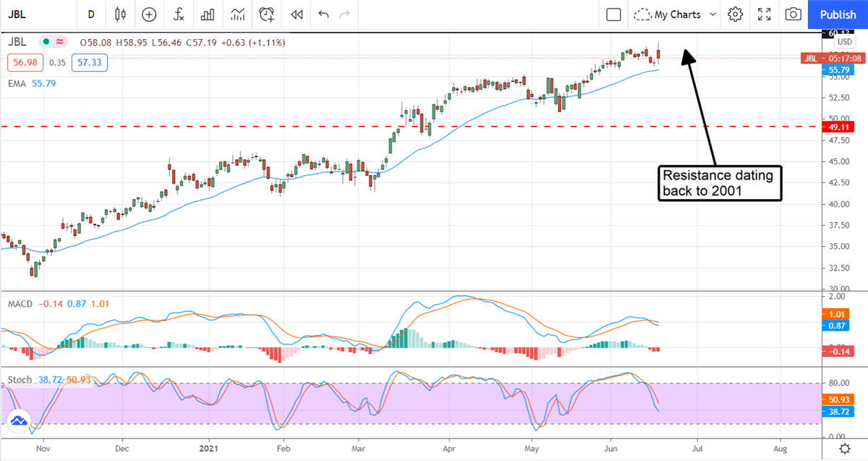Open indicator templates icon

[x=237, y=14]
